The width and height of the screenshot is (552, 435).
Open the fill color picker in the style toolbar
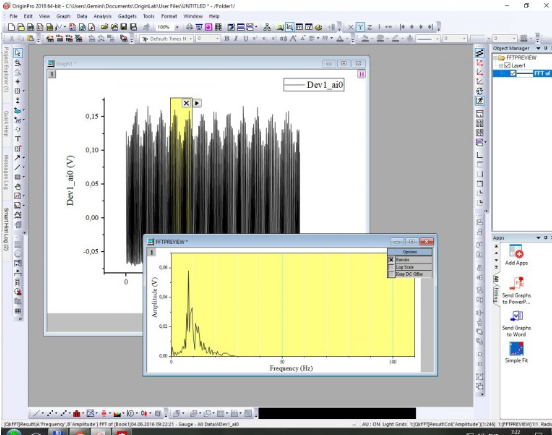[x=365, y=39]
